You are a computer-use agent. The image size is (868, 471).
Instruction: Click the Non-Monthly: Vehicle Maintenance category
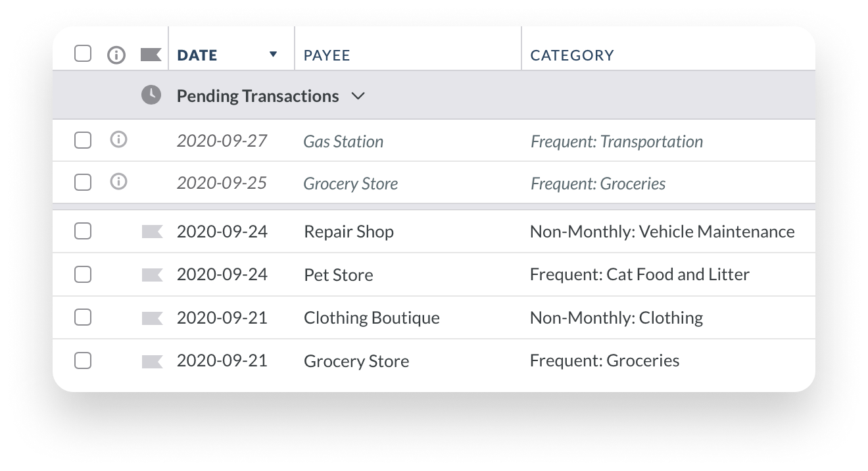(662, 232)
